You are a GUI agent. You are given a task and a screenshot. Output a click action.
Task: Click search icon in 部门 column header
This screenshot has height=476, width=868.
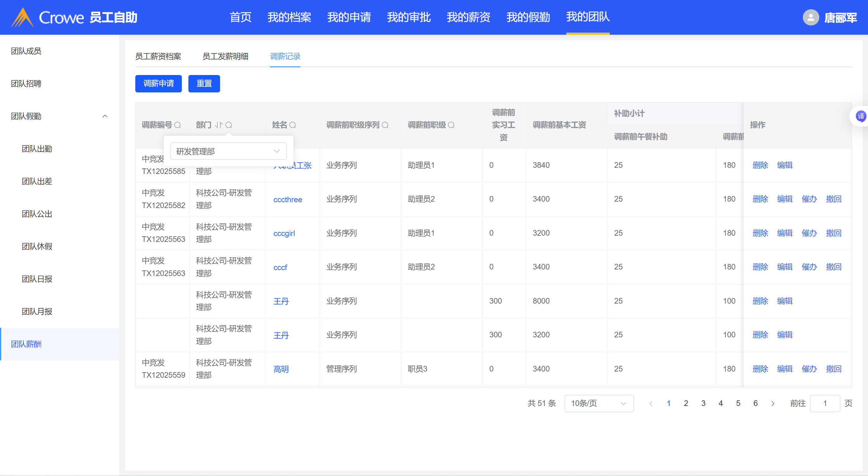(x=229, y=125)
